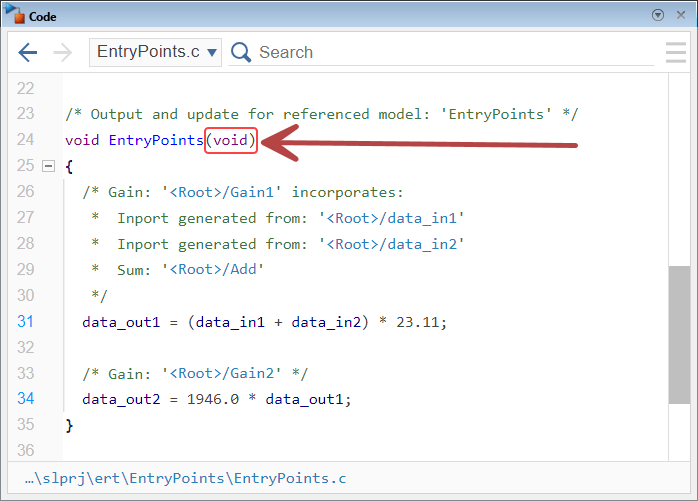Open the '<Root>/Gain2' link

click(x=222, y=373)
